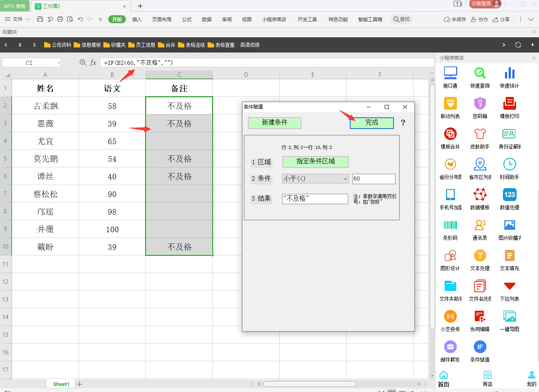The height and width of the screenshot is (392, 539).
Task: Open the 图片收藏 tool
Action: pyautogui.click(x=509, y=229)
